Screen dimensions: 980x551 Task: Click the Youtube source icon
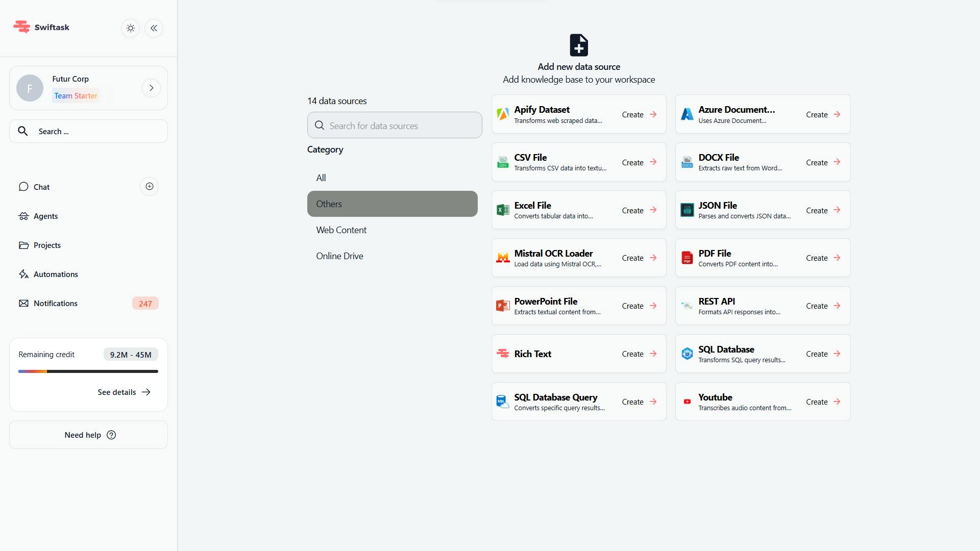point(687,402)
